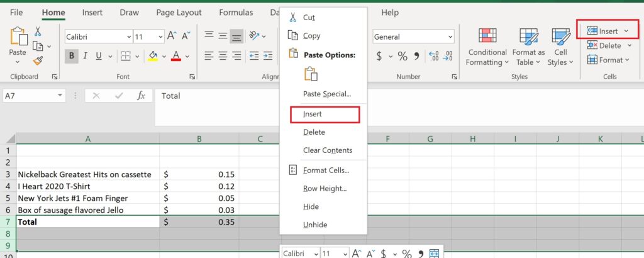Switch to the Formulas tab
644x258 pixels.
pos(236,13)
